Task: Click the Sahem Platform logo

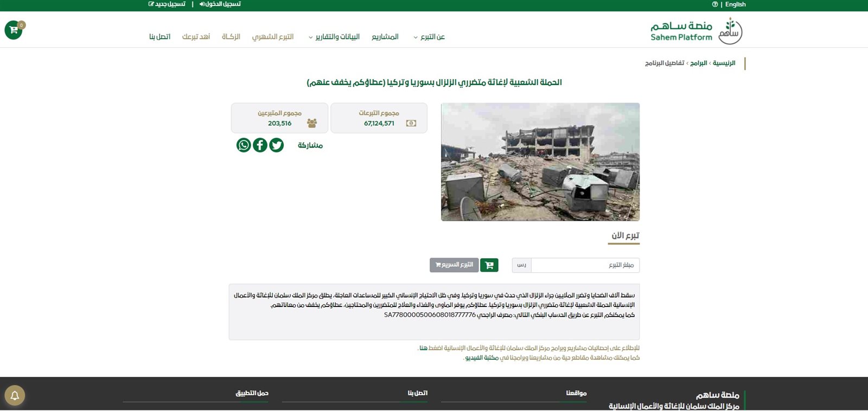Action: 697,31
